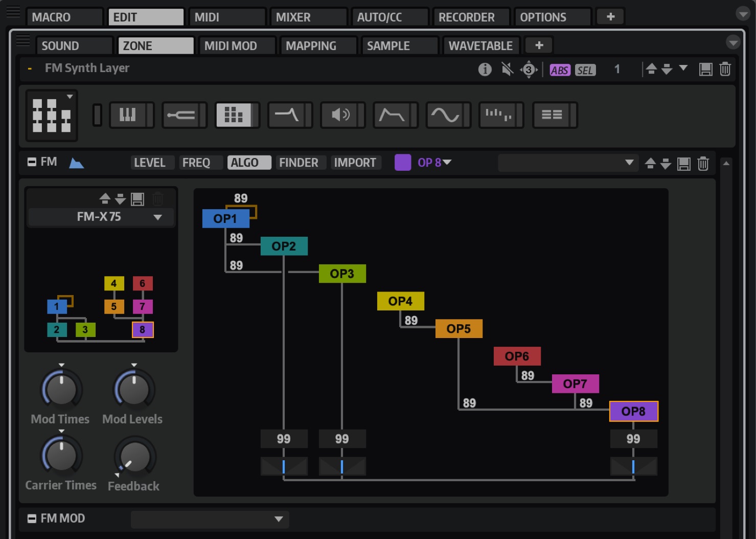Select the OP5 operator box

coord(459,329)
